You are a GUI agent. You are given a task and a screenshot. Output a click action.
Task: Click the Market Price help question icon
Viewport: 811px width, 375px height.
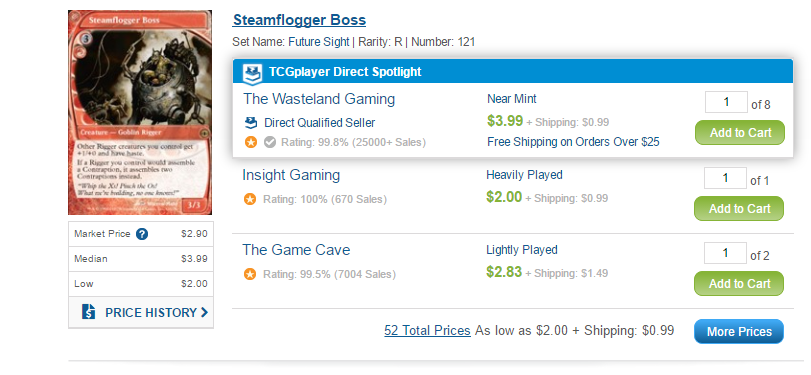142,234
